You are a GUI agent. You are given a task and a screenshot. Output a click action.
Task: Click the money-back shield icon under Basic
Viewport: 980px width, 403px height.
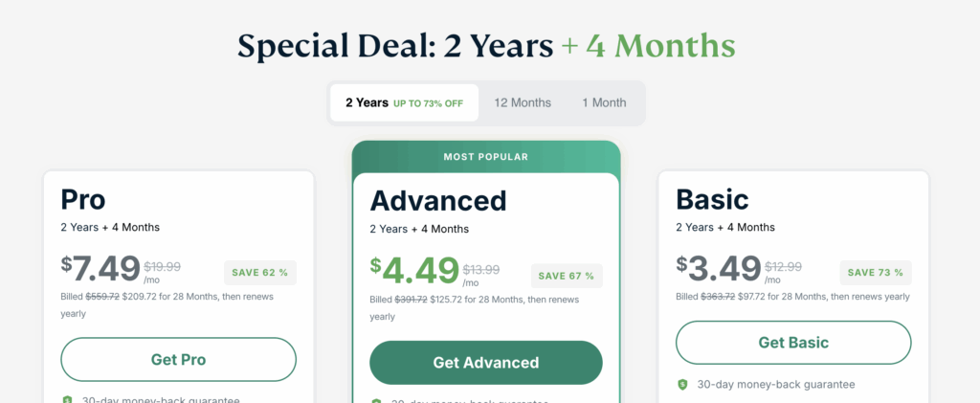[682, 385]
